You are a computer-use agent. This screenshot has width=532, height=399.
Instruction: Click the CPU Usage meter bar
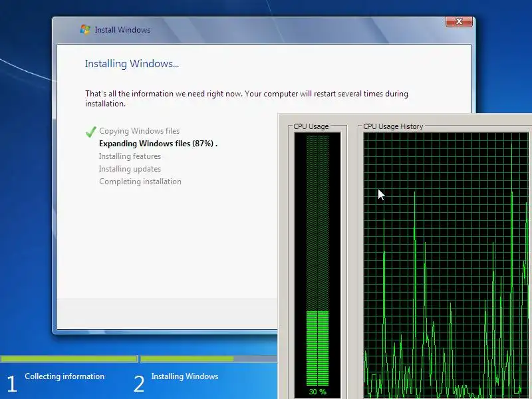tap(318, 260)
